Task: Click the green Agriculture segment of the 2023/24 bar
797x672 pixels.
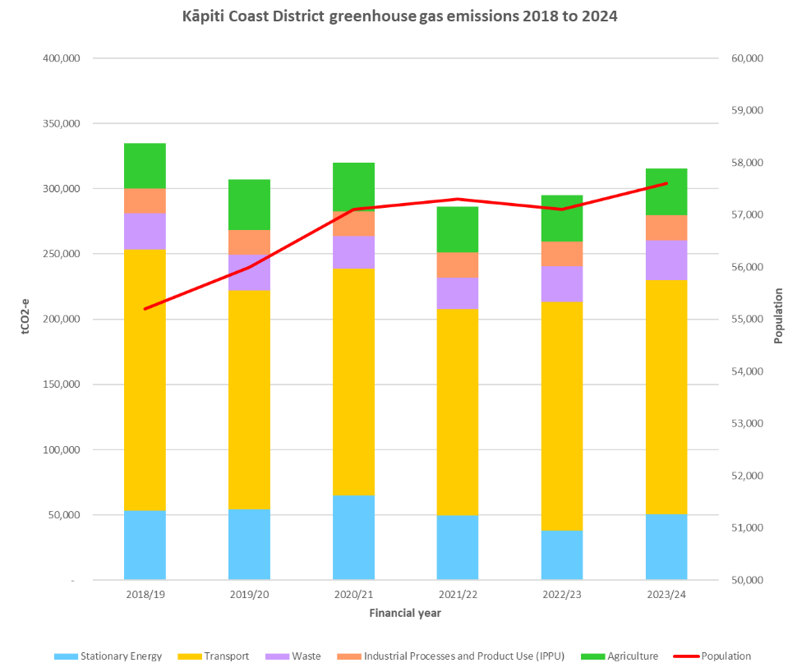Action: [x=666, y=191]
